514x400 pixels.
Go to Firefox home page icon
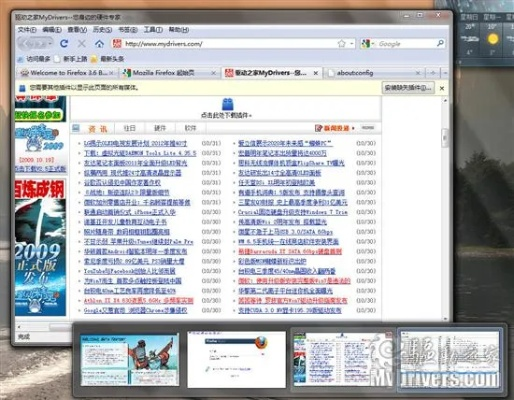pos(99,43)
